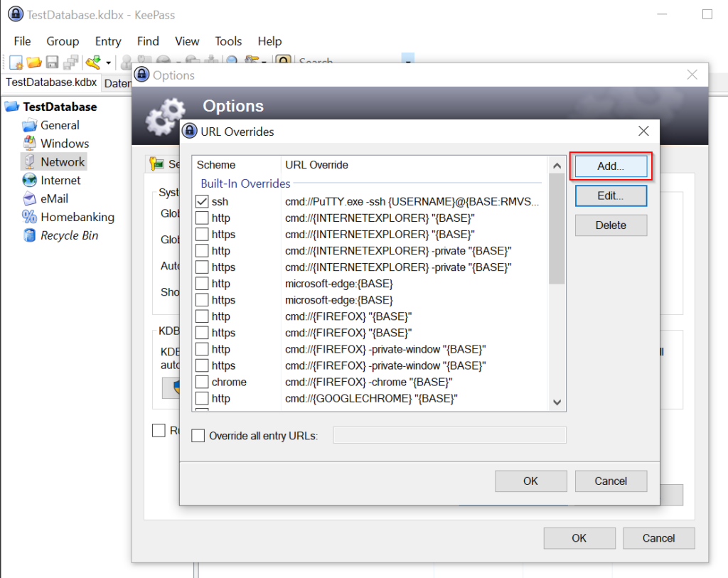The height and width of the screenshot is (578, 728).
Task: Click the overrides list scroll-up arrow
Action: [x=557, y=165]
